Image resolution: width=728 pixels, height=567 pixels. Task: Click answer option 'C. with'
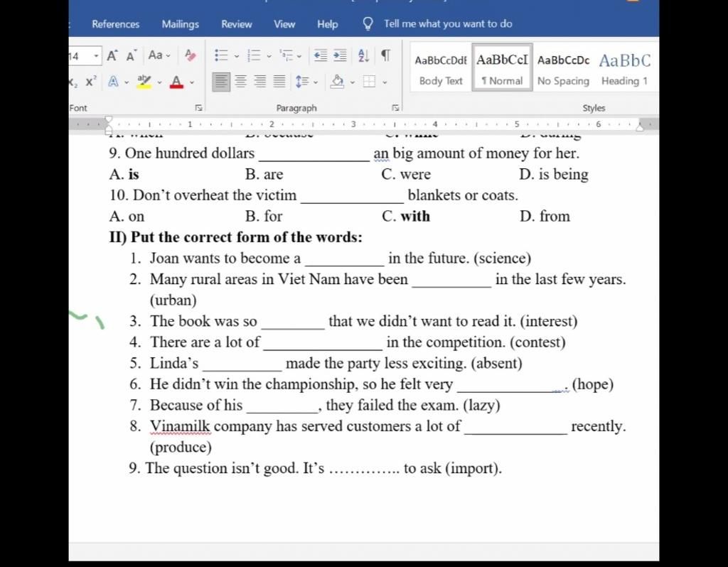tap(406, 216)
